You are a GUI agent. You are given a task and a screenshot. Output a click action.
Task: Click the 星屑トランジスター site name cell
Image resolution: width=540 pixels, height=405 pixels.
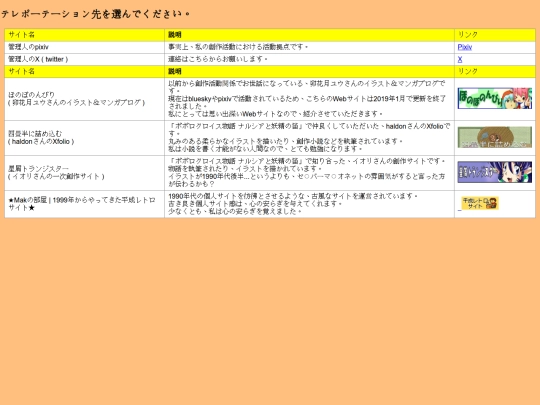pyautogui.click(x=84, y=173)
